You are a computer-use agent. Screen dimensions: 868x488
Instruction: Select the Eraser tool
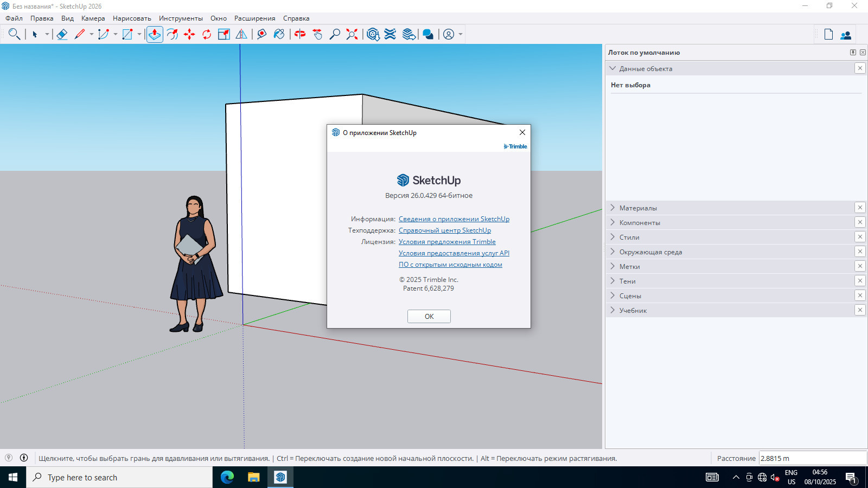pyautogui.click(x=62, y=34)
